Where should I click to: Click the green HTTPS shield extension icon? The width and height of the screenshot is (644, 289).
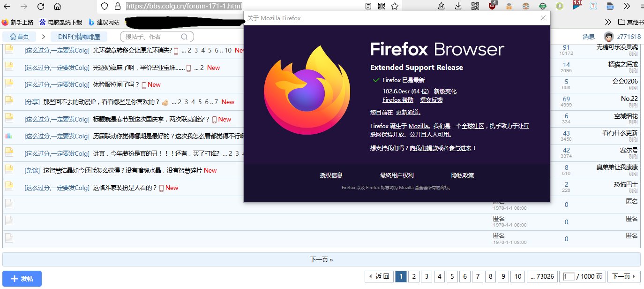(x=542, y=6)
